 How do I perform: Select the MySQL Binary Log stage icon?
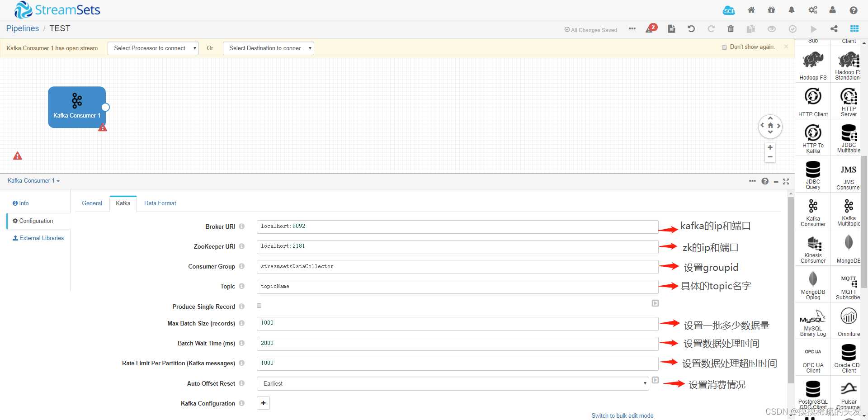pos(812,320)
